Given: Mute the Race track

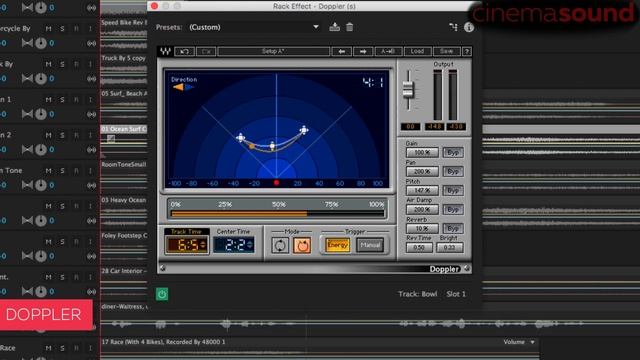Looking at the screenshot, I should point(49,348).
